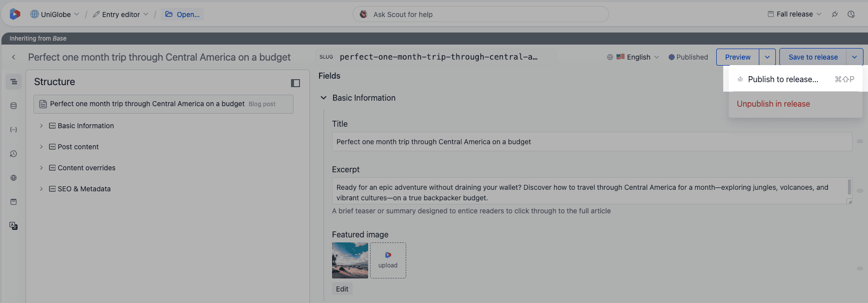This screenshot has width=868, height=303.
Task: Click the slug field value
Action: [x=438, y=57]
